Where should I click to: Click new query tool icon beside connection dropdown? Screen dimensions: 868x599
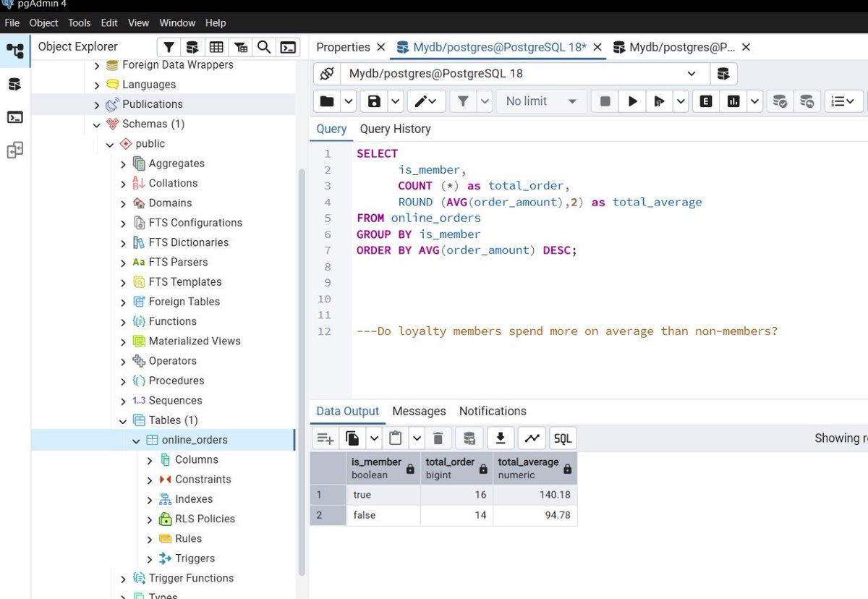[723, 74]
